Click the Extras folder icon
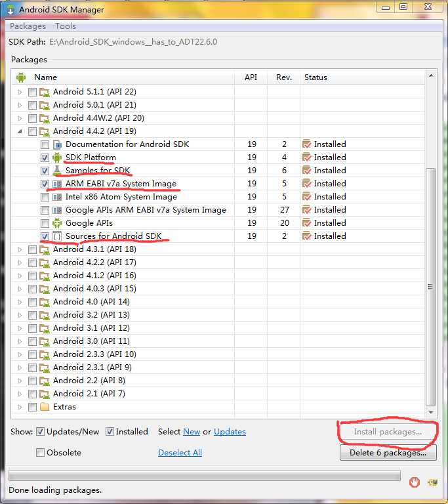 tap(45, 407)
